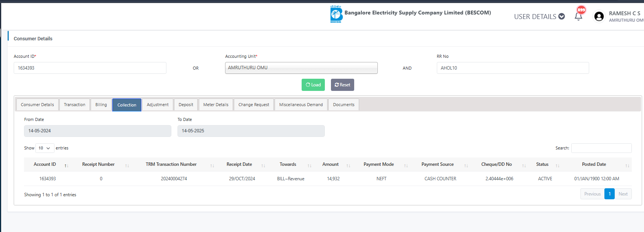Open the Deposit tab
This screenshot has height=232, width=644.
pos(186,105)
